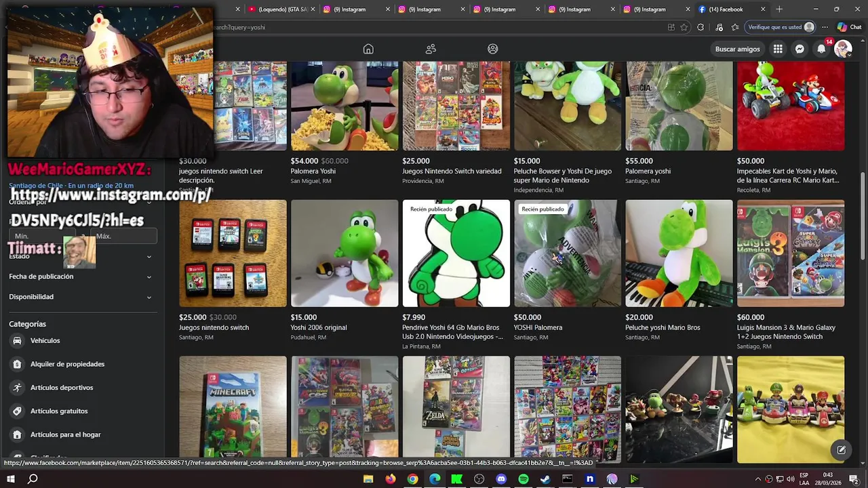Image resolution: width=868 pixels, height=488 pixels.
Task: Close the (14) Facebook tab
Action: (763, 9)
